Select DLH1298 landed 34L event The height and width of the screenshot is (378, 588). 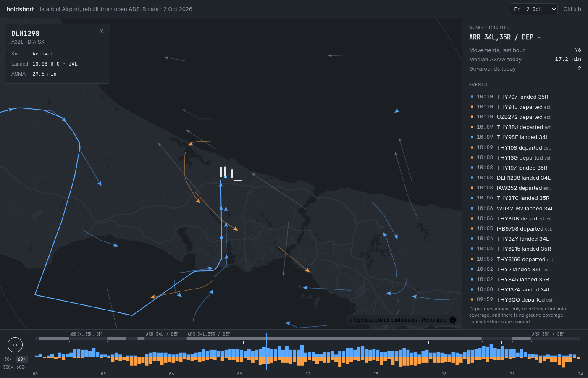coord(525,178)
